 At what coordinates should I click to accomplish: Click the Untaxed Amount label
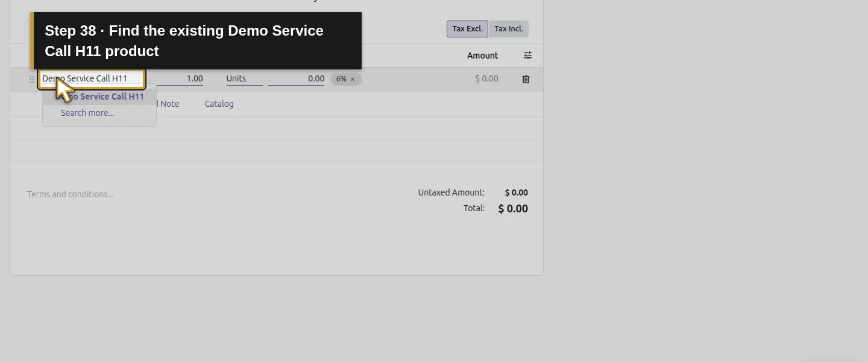pos(451,192)
